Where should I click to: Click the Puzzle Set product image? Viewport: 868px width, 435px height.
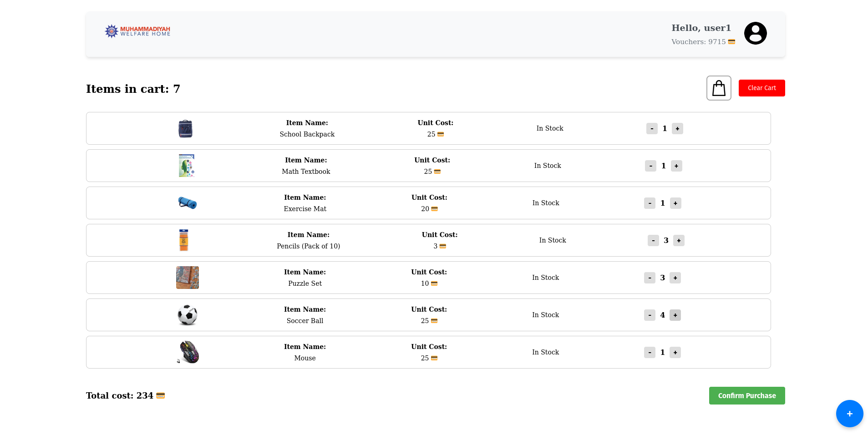188,278
